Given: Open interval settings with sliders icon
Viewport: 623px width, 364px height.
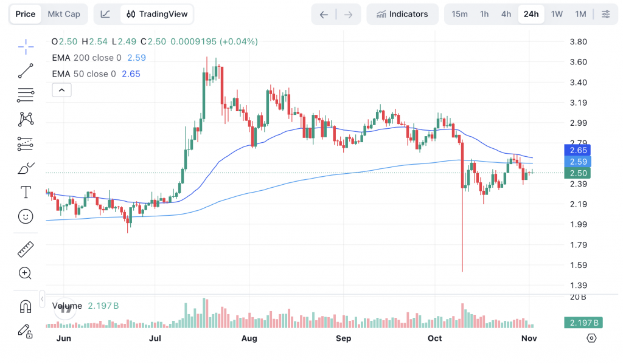Looking at the screenshot, I should click(x=605, y=13).
